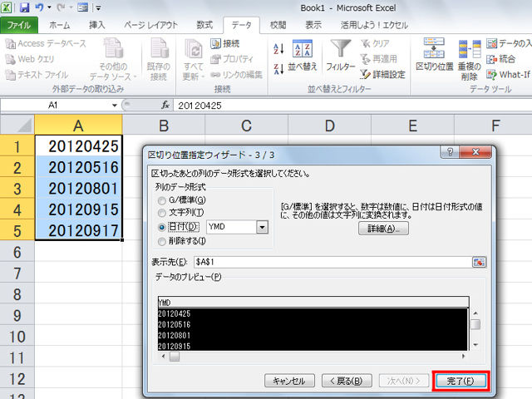The width and height of the screenshot is (532, 399).
Task: Close the 区切り位置指定ウィザード dialog
Action: [475, 152]
